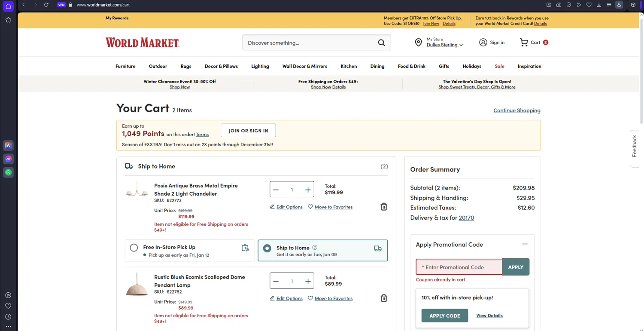The width and height of the screenshot is (644, 331).
Task: Click the World Market logo
Action: pos(143,43)
